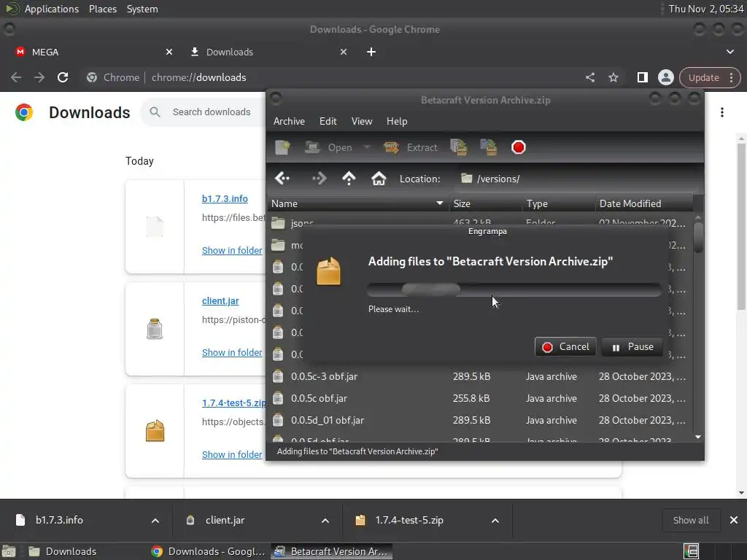Sort by Name column header

[x=357, y=204]
